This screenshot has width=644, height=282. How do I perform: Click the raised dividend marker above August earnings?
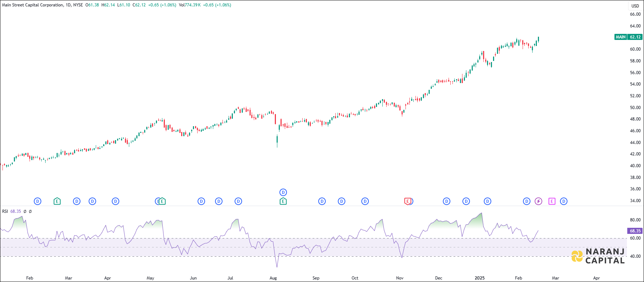click(x=283, y=192)
